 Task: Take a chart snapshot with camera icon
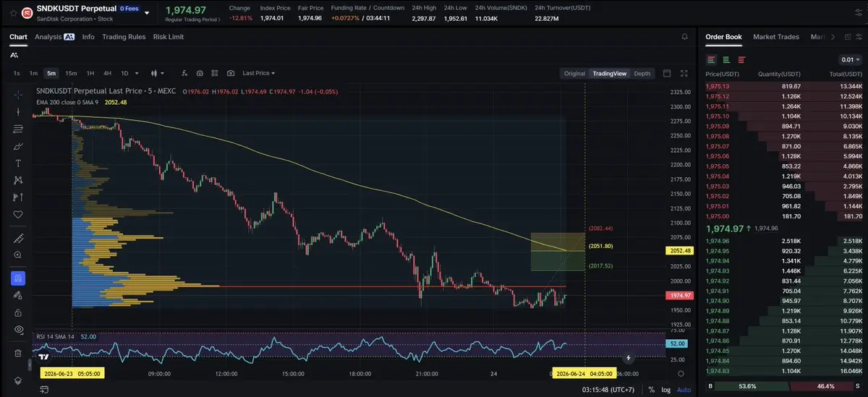[231, 73]
